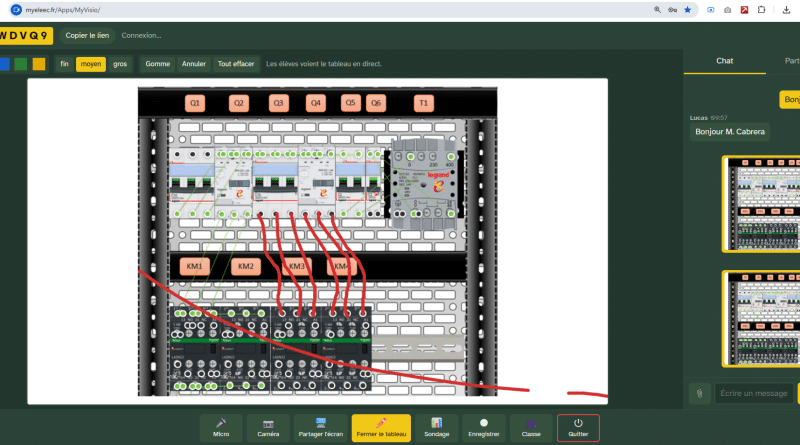
Task: Click the Legrand transformer on the board
Action: [x=424, y=184]
